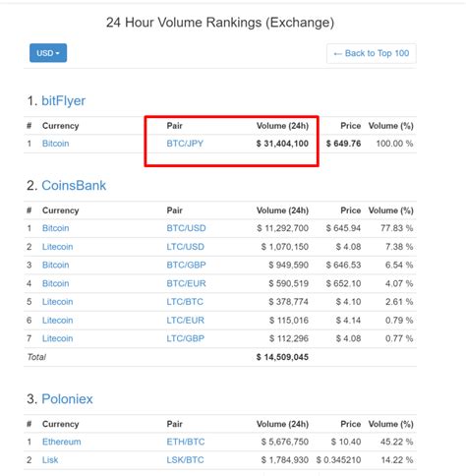Open the LTC/GBP pair link
The image size is (466, 476).
pyautogui.click(x=185, y=338)
